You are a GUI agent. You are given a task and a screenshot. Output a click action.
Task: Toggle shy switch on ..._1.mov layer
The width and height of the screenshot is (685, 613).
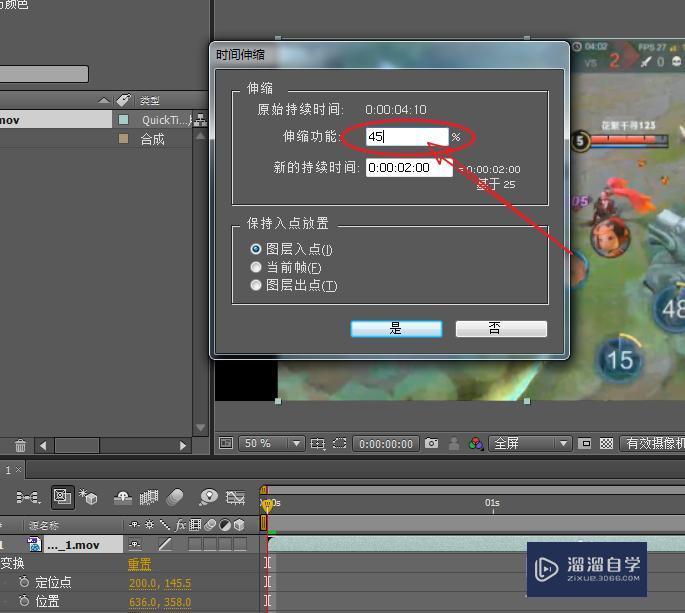tap(135, 544)
